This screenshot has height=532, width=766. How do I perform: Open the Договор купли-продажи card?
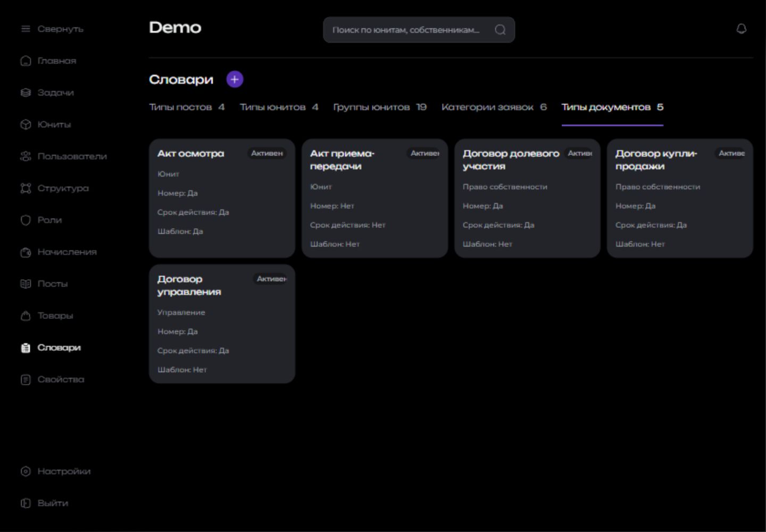coord(680,198)
